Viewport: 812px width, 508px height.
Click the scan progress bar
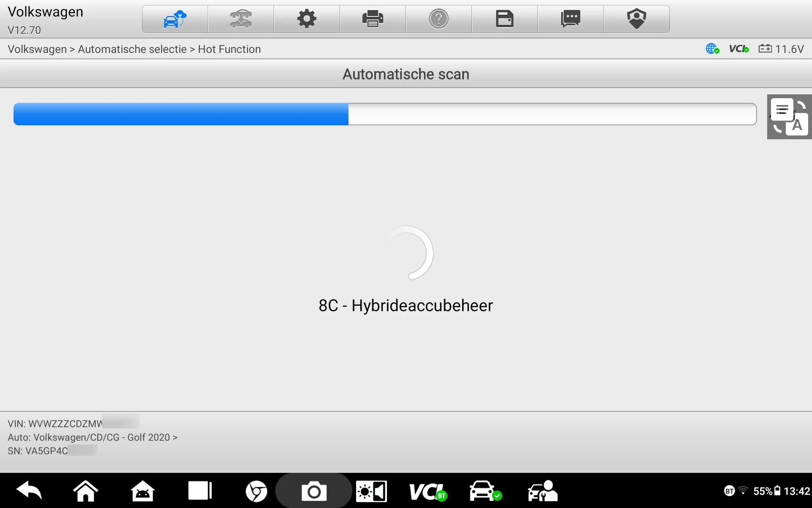(x=385, y=114)
